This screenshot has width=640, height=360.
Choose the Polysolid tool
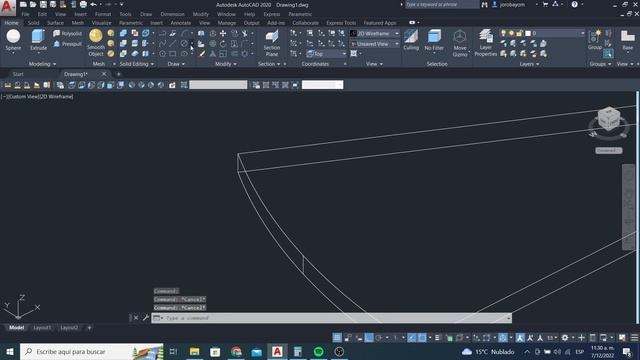(67, 33)
